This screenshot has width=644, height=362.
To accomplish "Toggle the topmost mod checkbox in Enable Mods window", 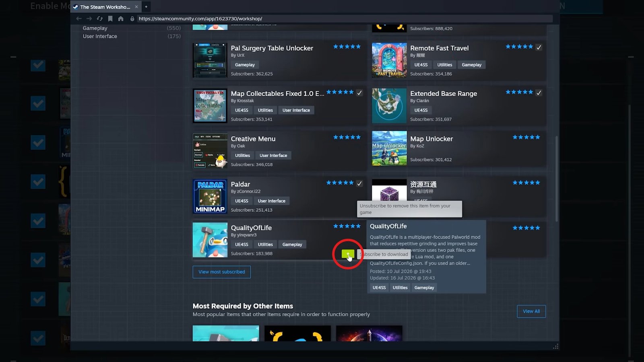I will click(38, 65).
